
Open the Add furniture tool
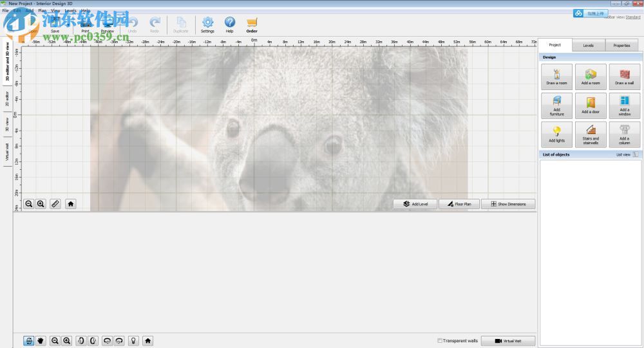[556, 105]
